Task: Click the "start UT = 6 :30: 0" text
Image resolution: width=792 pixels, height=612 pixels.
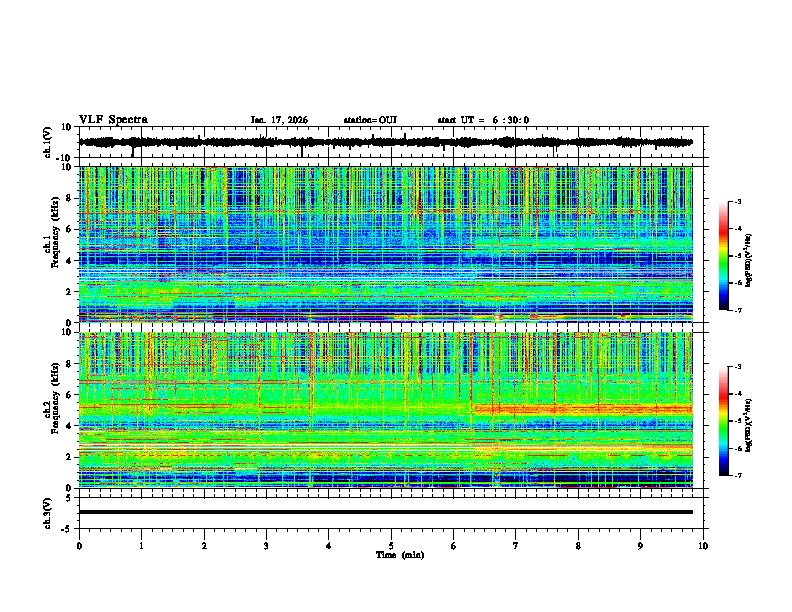Action: coord(483,120)
